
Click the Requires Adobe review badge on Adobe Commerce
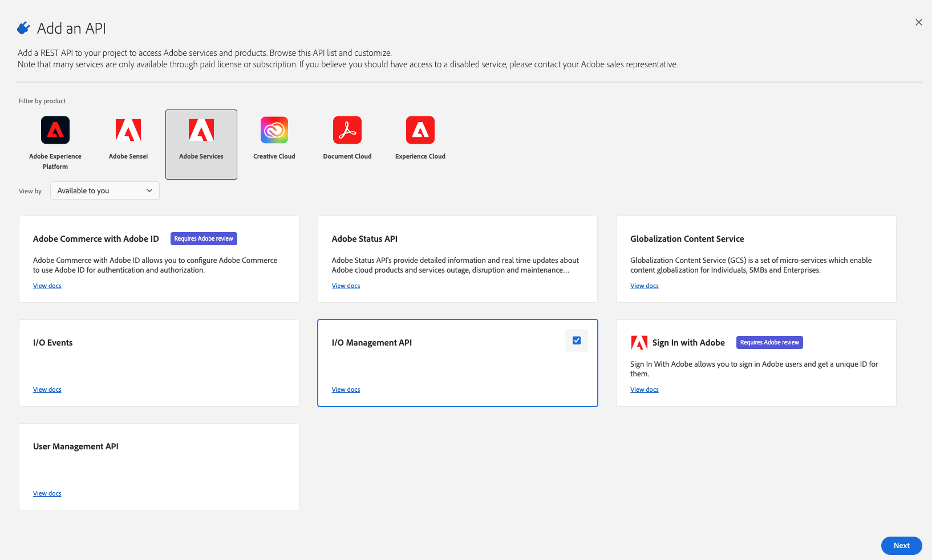(204, 239)
